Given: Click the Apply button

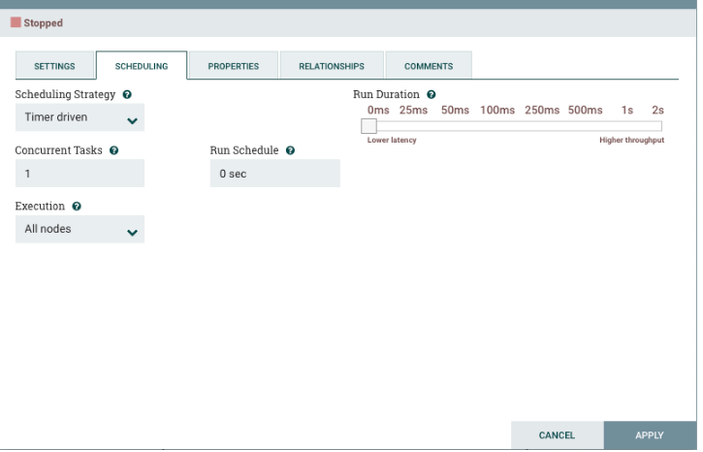Looking at the screenshot, I should (x=650, y=435).
